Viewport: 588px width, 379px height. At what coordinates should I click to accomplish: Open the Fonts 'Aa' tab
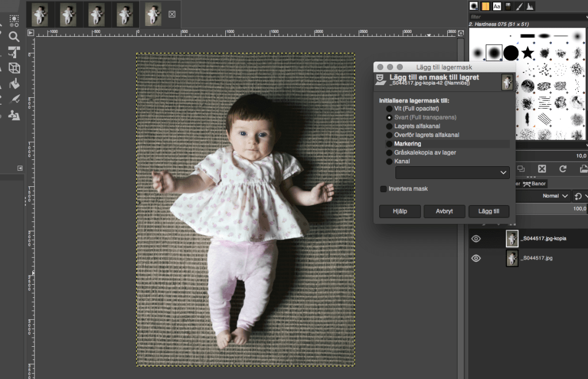click(497, 6)
